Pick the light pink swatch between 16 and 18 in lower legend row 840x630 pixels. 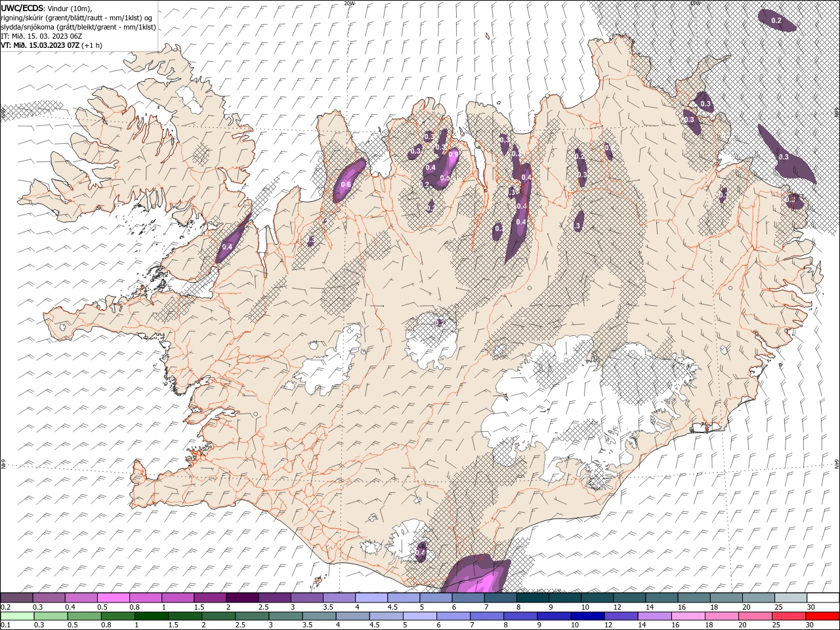(688, 616)
